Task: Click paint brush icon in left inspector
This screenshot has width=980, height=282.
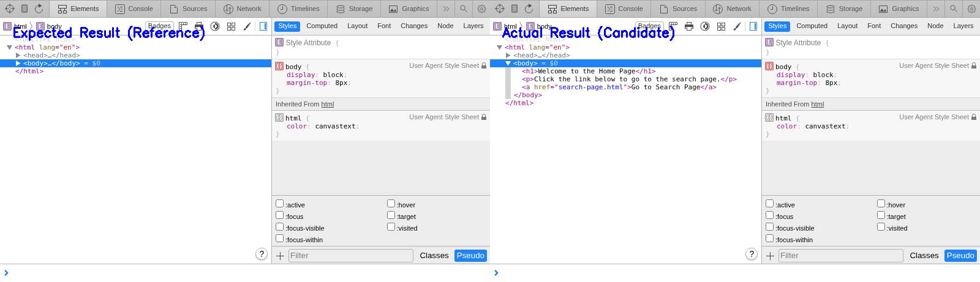Action: [247, 26]
